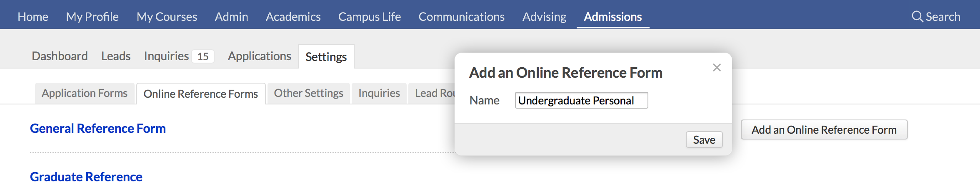Open the Leads tab
The image size is (980, 188).
click(116, 56)
